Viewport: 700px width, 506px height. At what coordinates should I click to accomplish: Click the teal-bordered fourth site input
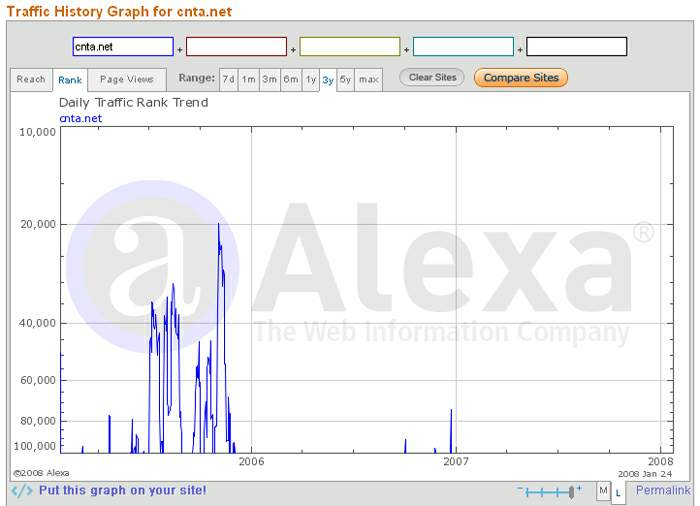pyautogui.click(x=463, y=46)
